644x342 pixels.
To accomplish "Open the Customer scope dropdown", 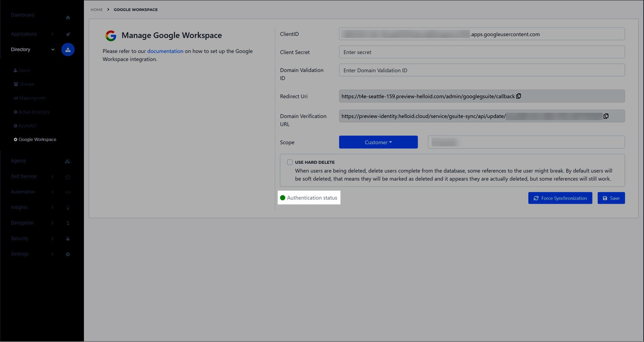I will point(378,142).
